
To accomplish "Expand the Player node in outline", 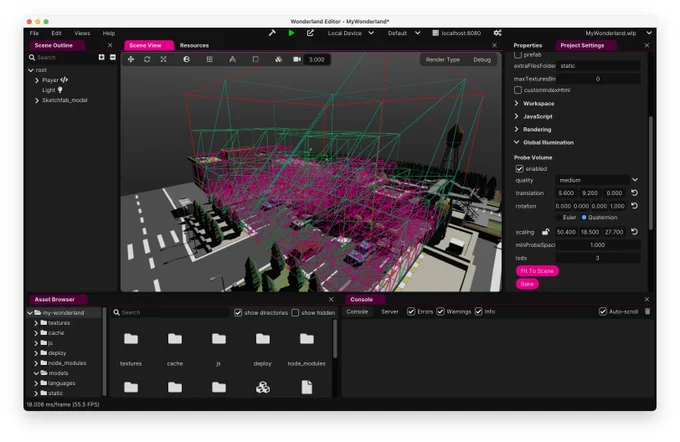I will [37, 80].
